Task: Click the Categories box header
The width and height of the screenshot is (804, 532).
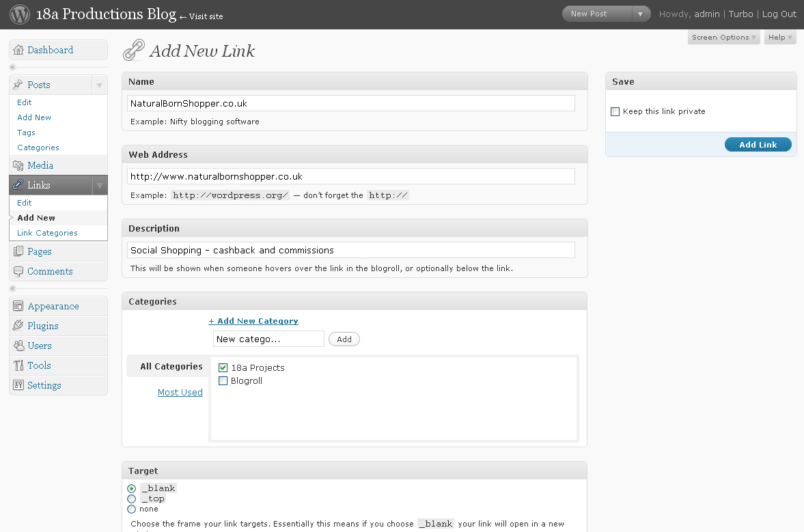Action: click(x=355, y=301)
